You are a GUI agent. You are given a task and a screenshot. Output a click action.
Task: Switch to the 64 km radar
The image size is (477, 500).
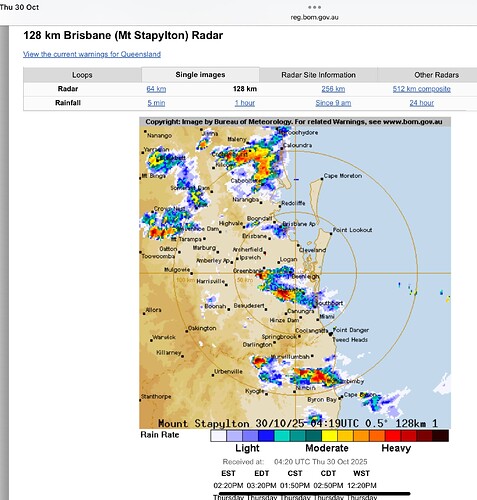(156, 89)
